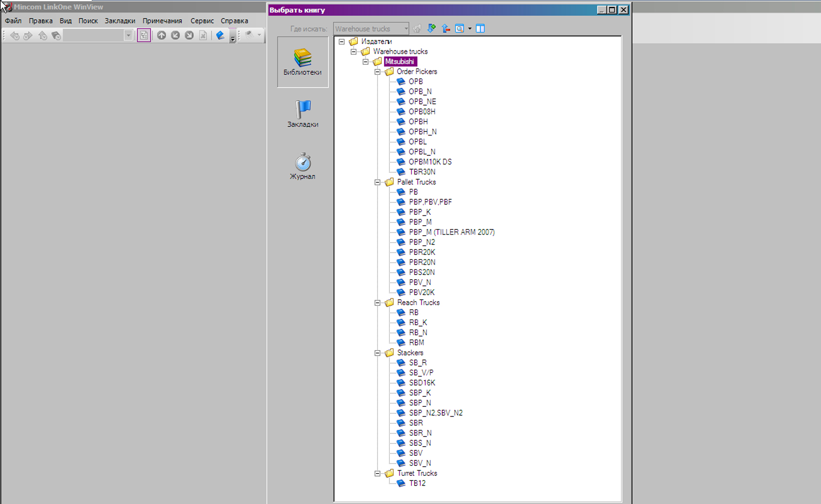Click the expand all (green plus arrow) icon
The width and height of the screenshot is (821, 504).
432,29
